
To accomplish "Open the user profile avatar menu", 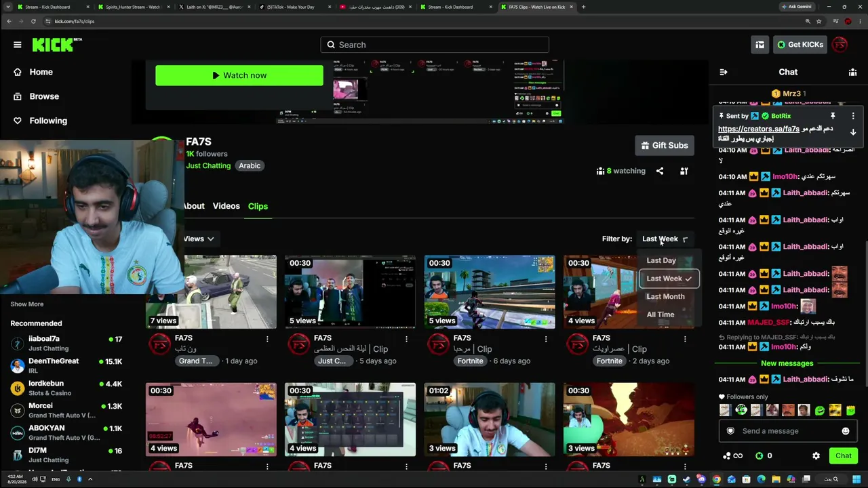I will (840, 45).
